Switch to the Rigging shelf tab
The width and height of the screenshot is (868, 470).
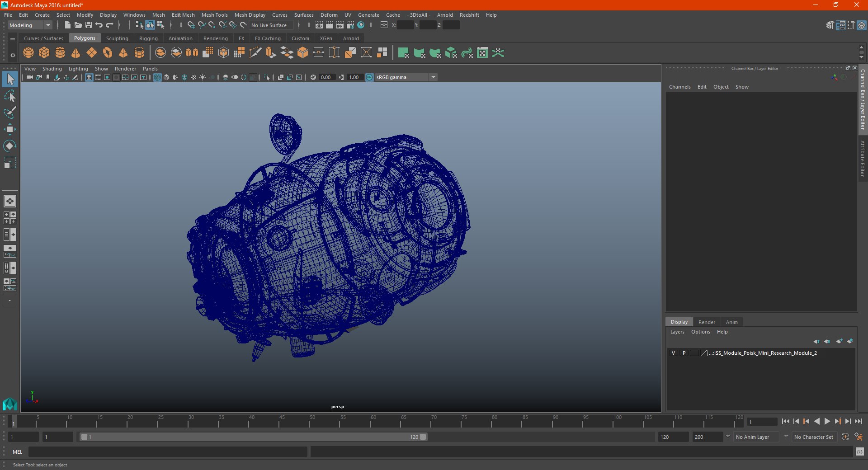pos(148,38)
